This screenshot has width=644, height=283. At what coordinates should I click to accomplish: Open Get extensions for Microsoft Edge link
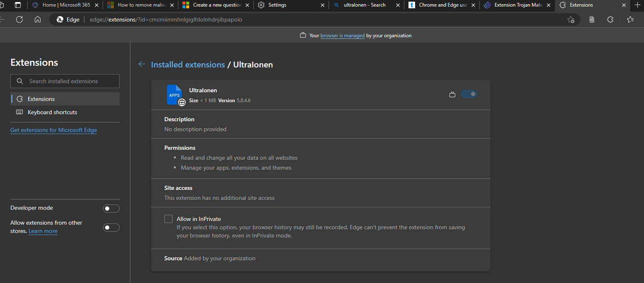coord(53,130)
